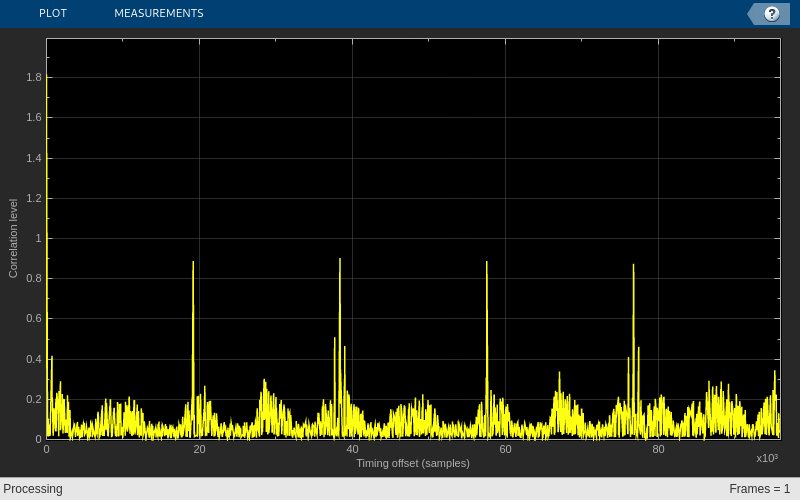Open the MEASUREMENTS tab
This screenshot has height=500, width=800.
click(x=159, y=13)
